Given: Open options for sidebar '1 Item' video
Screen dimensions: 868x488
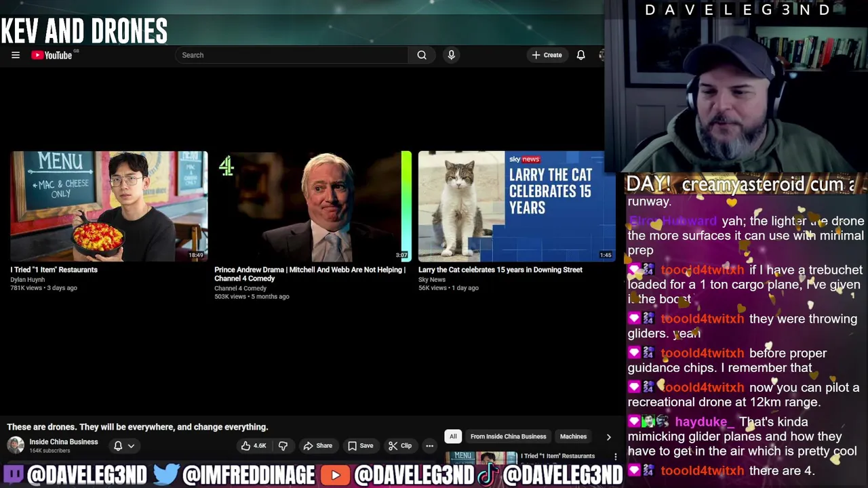Looking at the screenshot, I should (x=615, y=457).
